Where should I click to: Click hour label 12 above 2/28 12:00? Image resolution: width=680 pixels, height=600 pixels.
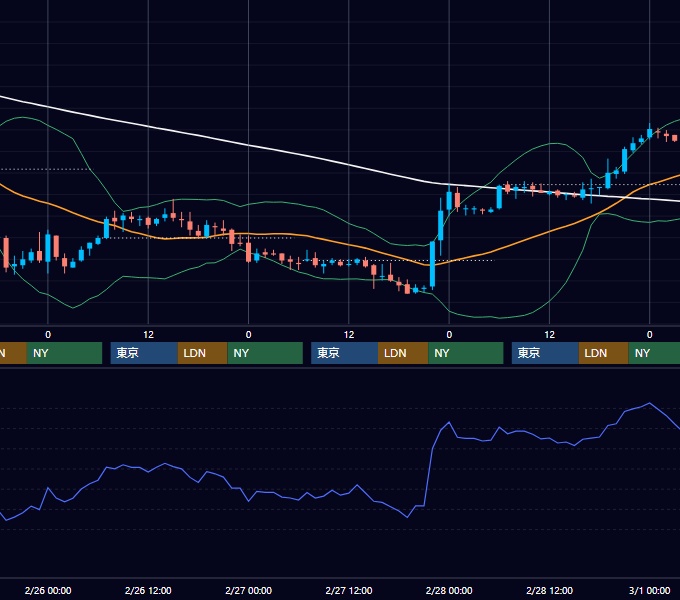coord(549,335)
